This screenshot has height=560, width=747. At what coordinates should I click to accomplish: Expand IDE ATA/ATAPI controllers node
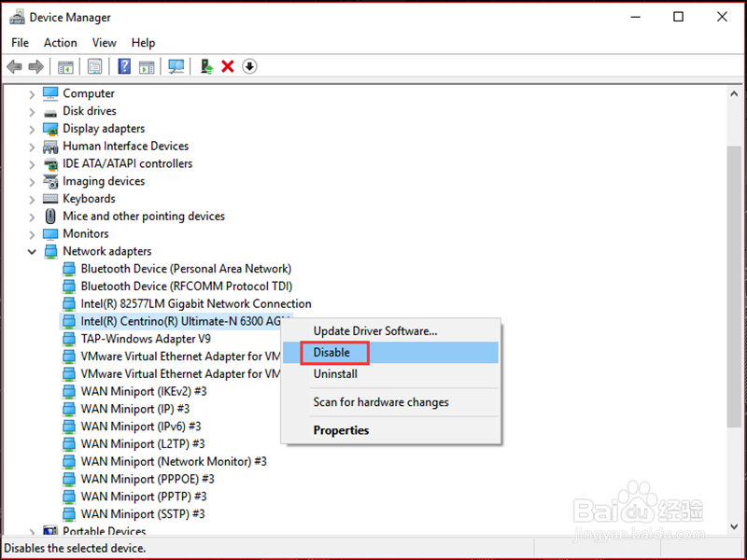(32, 165)
